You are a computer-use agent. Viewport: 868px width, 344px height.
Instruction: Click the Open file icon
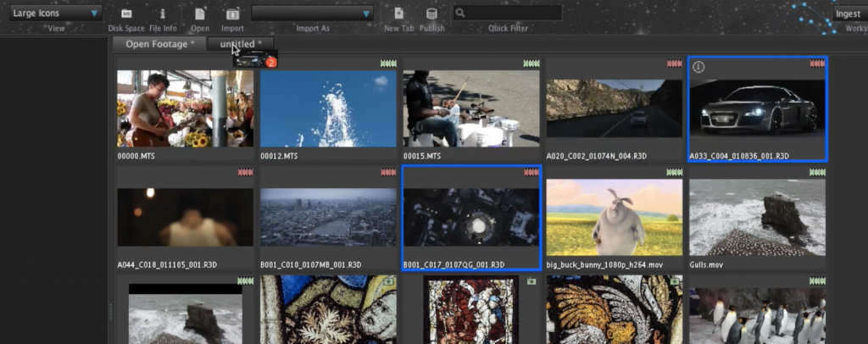(200, 14)
